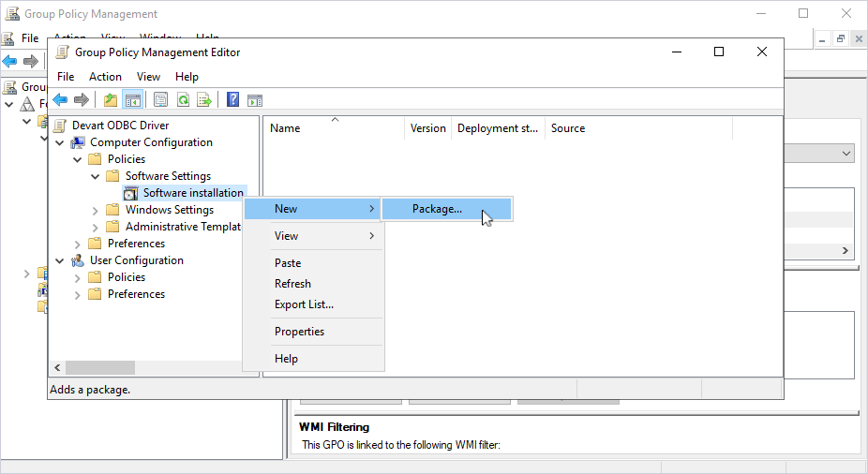Select Preferences under Computer Configuration
This screenshot has width=868, height=474.
(x=136, y=244)
